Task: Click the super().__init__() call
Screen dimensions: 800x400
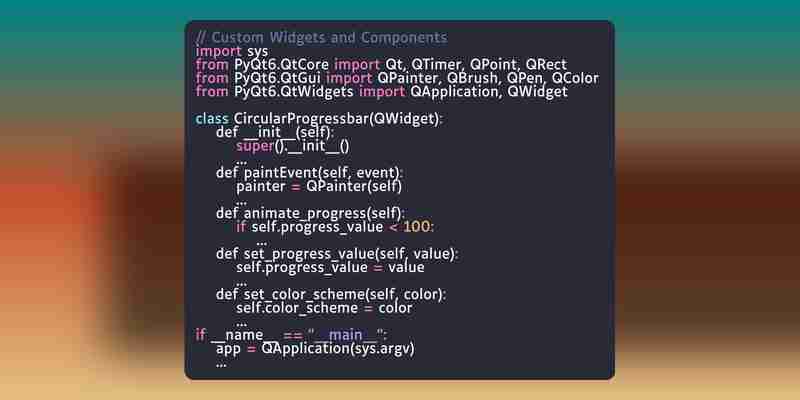Action: (x=293, y=146)
